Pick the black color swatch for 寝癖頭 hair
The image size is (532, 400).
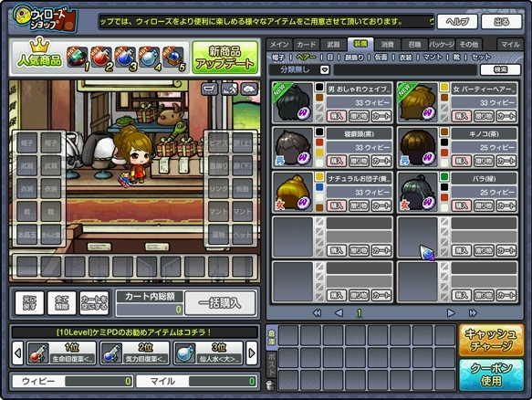(319, 132)
